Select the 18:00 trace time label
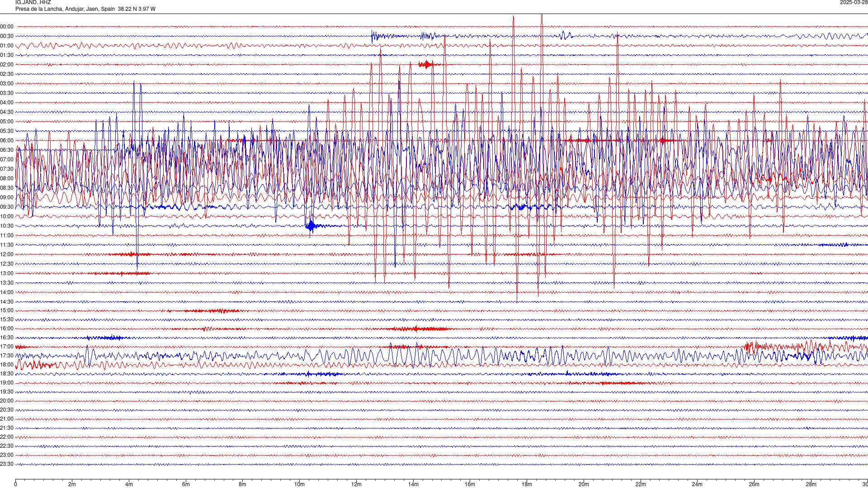Image resolution: width=868 pixels, height=488 pixels. click(x=7, y=365)
